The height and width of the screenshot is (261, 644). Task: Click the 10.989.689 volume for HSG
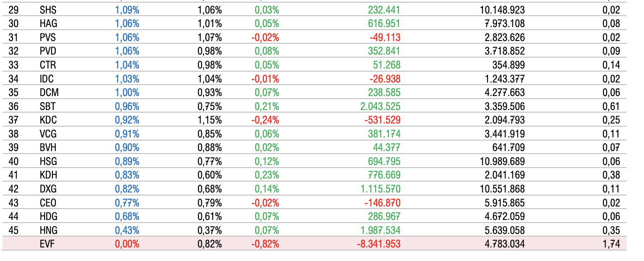[x=502, y=161]
